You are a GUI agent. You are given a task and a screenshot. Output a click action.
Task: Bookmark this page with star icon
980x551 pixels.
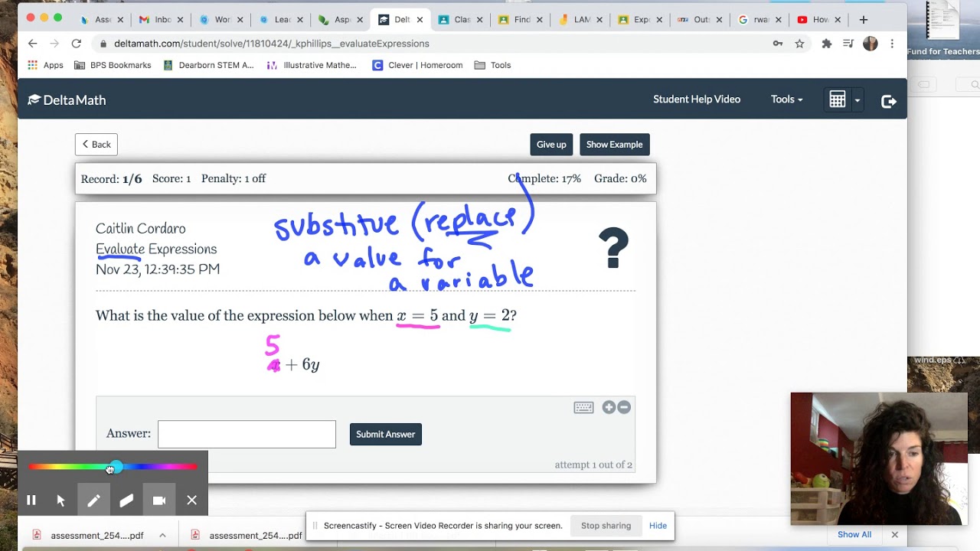tap(799, 44)
